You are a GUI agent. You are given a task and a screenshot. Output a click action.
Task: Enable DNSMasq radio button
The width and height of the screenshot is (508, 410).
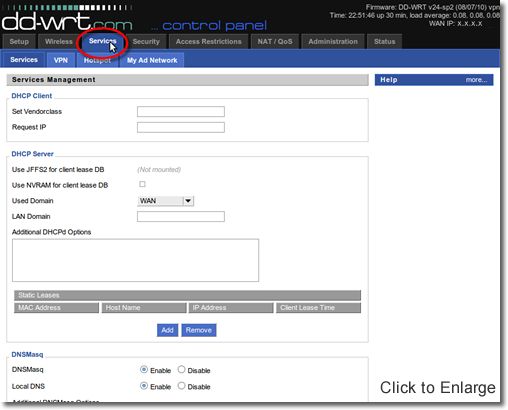144,369
